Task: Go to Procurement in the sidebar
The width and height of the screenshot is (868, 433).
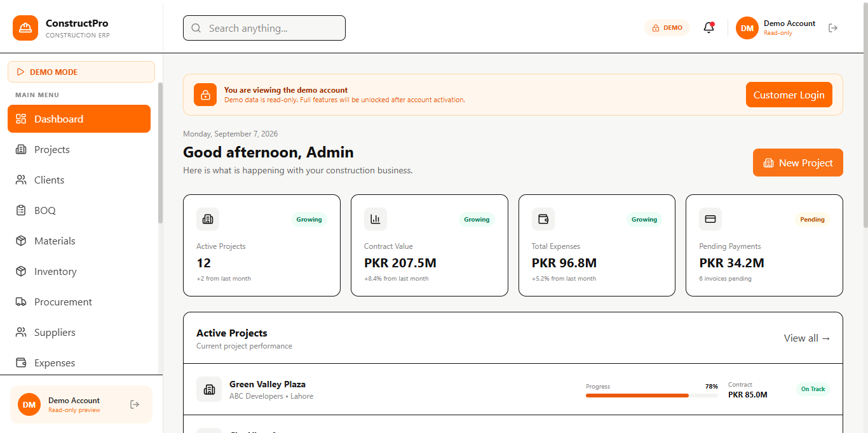Action: 79,302
